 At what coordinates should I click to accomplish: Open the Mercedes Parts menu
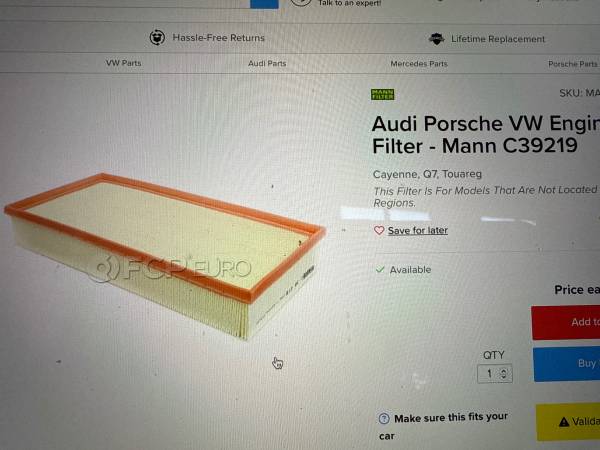click(x=419, y=64)
